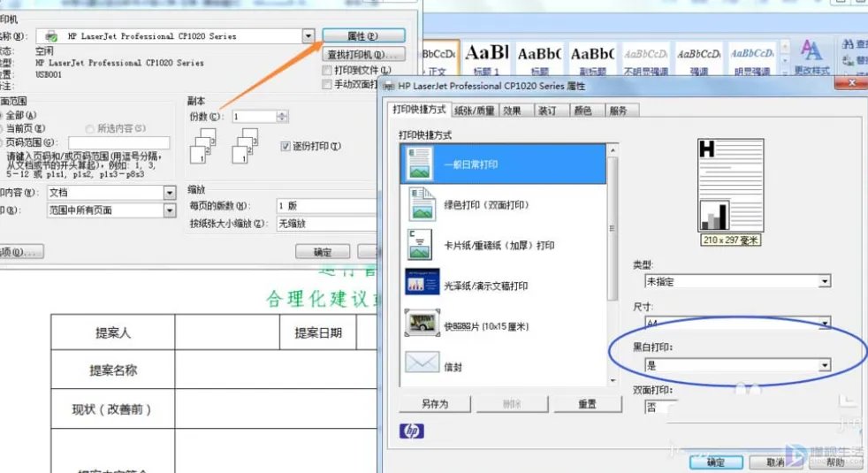Uncheck the collate copies checkbox
Image resolution: width=868 pixels, height=473 pixels.
(286, 146)
